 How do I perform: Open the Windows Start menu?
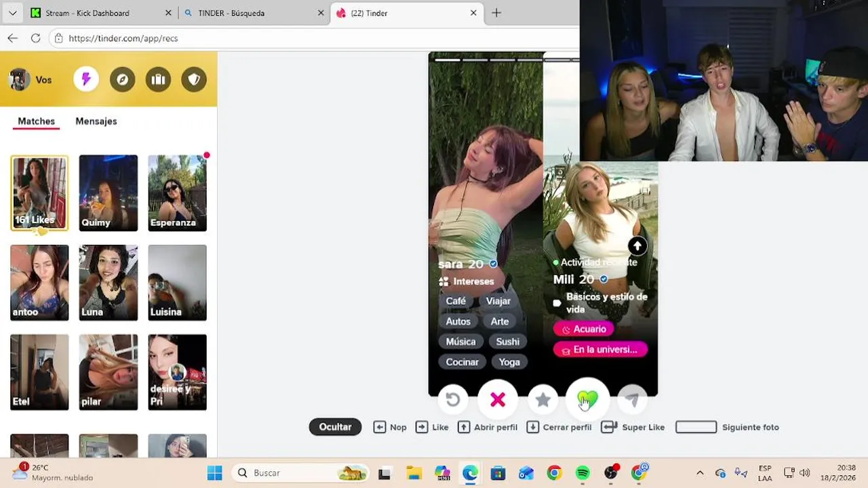click(214, 473)
